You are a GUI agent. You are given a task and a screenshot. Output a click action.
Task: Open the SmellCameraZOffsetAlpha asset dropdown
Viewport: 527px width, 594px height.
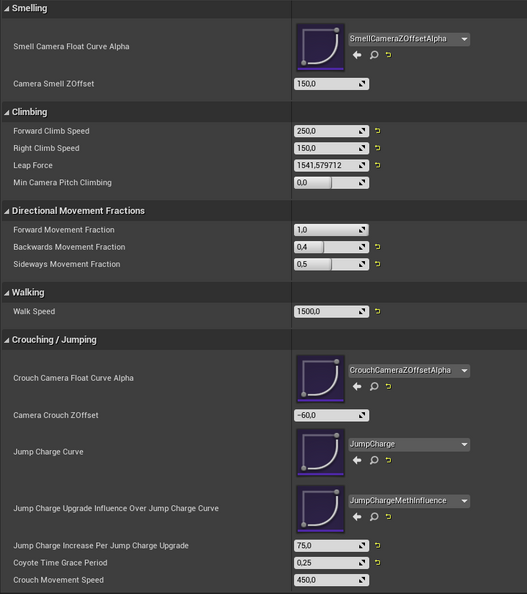tap(409, 39)
